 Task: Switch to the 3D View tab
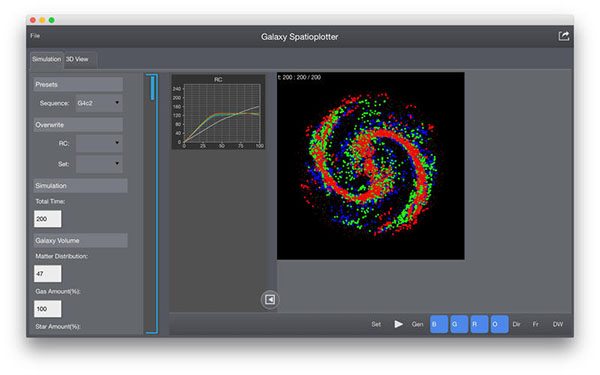(77, 59)
